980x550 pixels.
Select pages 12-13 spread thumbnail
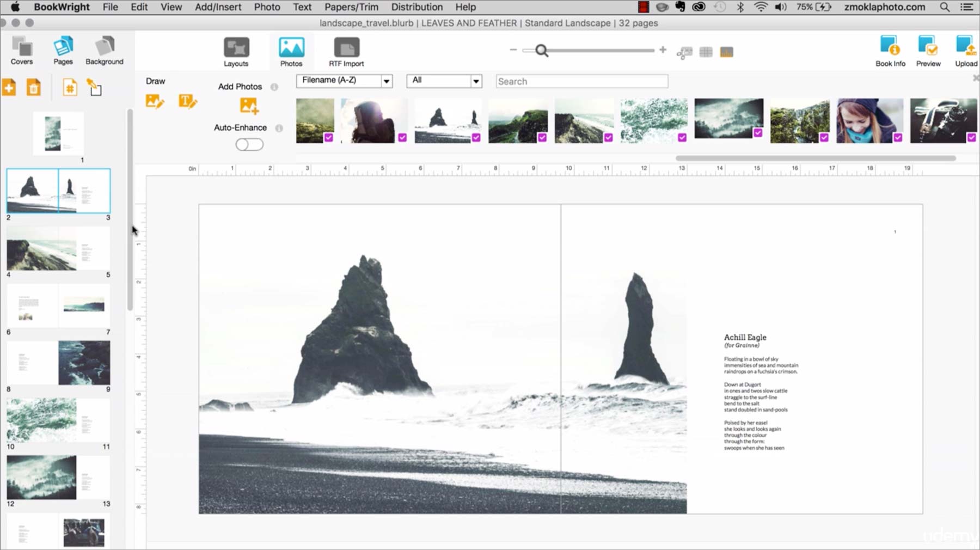tap(58, 478)
